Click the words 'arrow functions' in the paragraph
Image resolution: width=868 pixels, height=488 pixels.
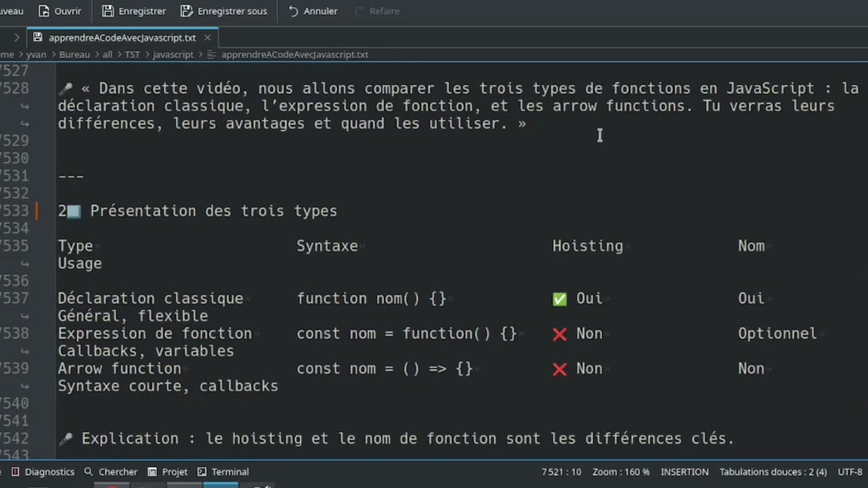click(618, 106)
